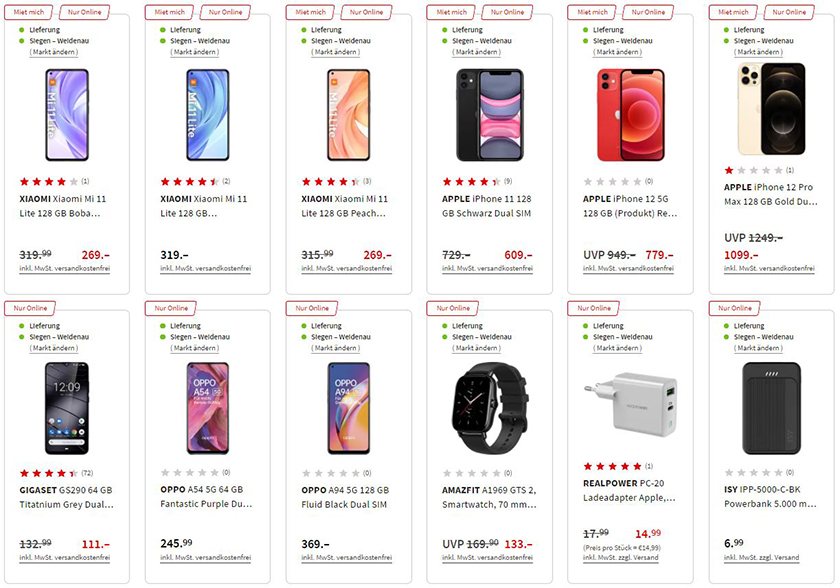Click "Miet mich" badge on iPhone 12 5G card
Screen dimensions: 840x588
pyautogui.click(x=593, y=12)
